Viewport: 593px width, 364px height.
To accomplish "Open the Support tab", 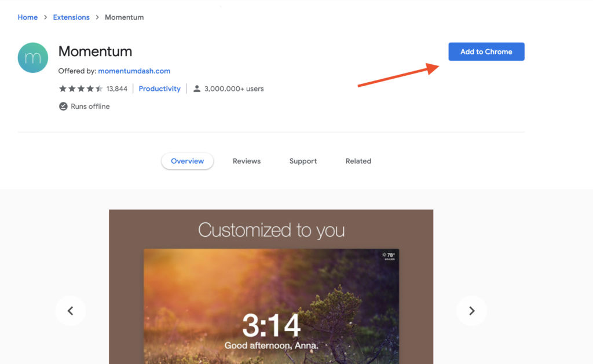I will pyautogui.click(x=303, y=161).
